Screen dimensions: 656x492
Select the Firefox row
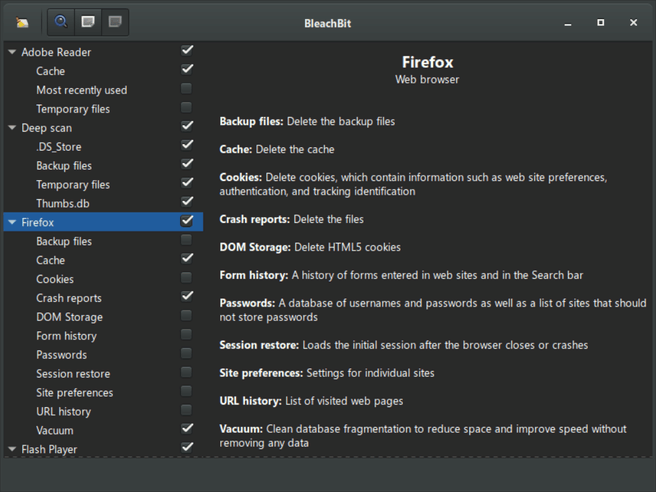point(103,222)
